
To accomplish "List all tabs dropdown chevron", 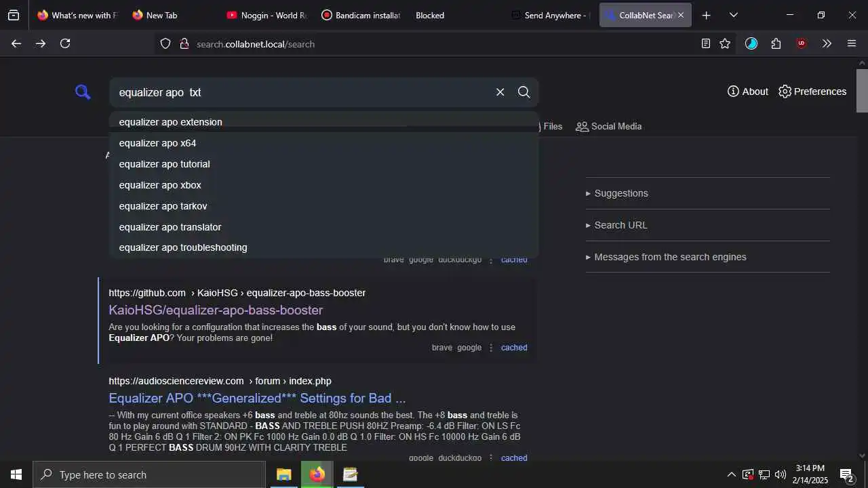I will coord(734,15).
